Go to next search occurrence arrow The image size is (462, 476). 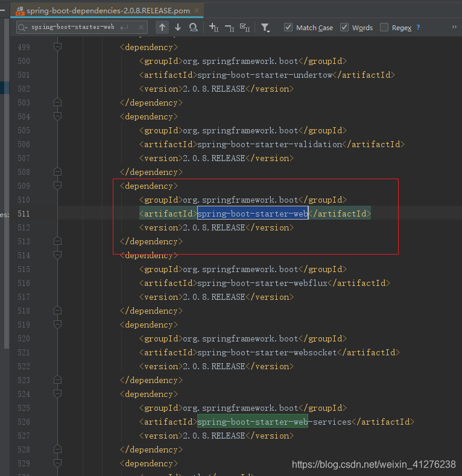(178, 27)
